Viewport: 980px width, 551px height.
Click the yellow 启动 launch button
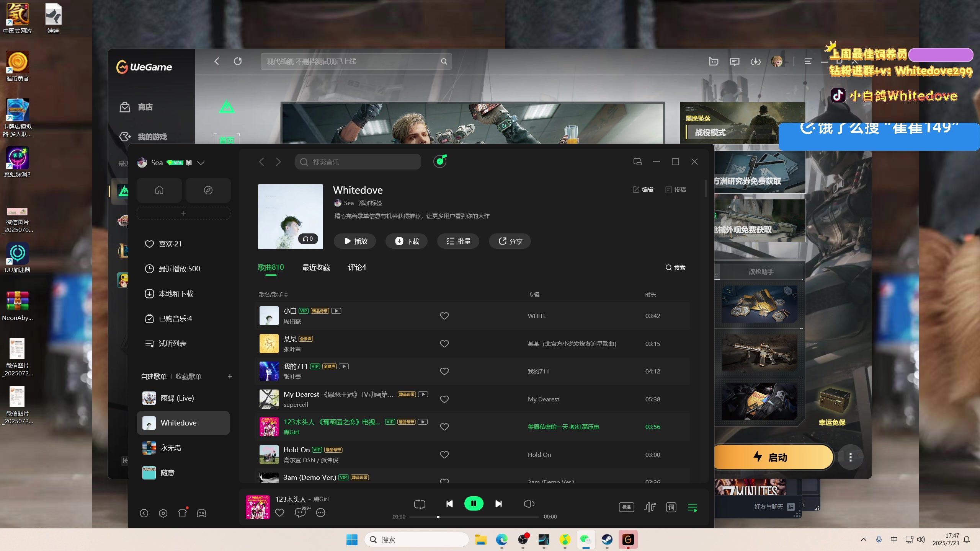(773, 457)
